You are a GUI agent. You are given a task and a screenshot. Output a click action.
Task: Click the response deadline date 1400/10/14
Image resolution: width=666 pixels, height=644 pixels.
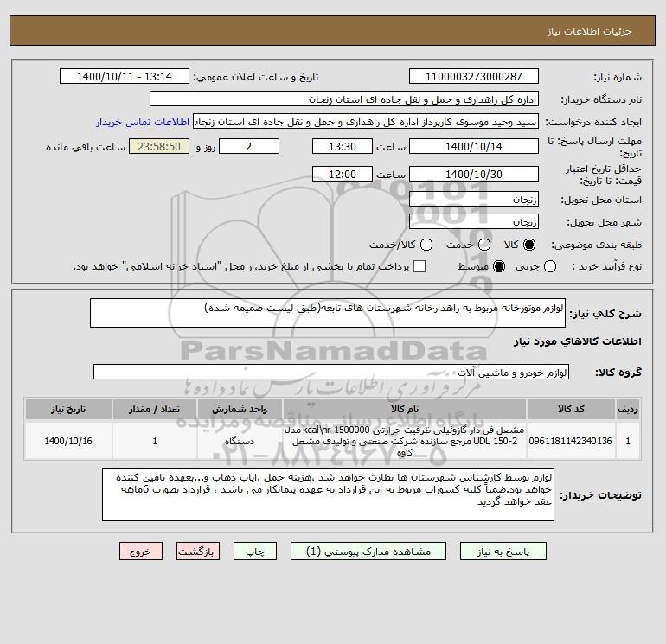474,146
